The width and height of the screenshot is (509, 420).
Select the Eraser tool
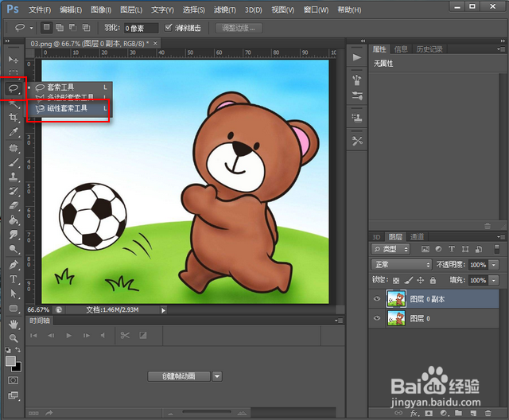click(14, 205)
